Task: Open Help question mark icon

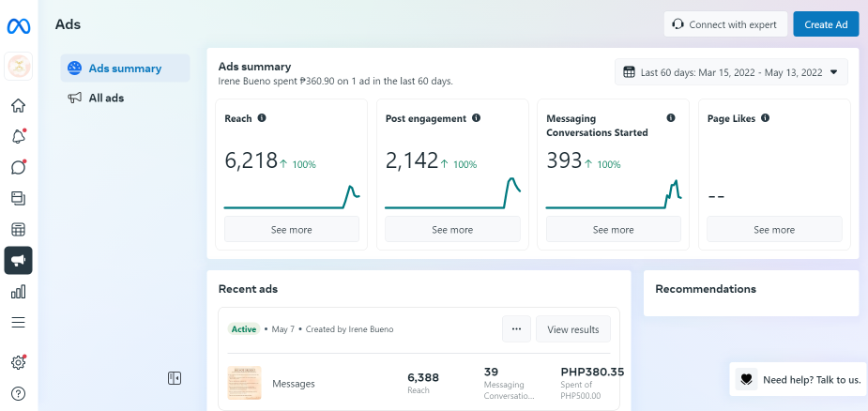Action: (x=18, y=394)
